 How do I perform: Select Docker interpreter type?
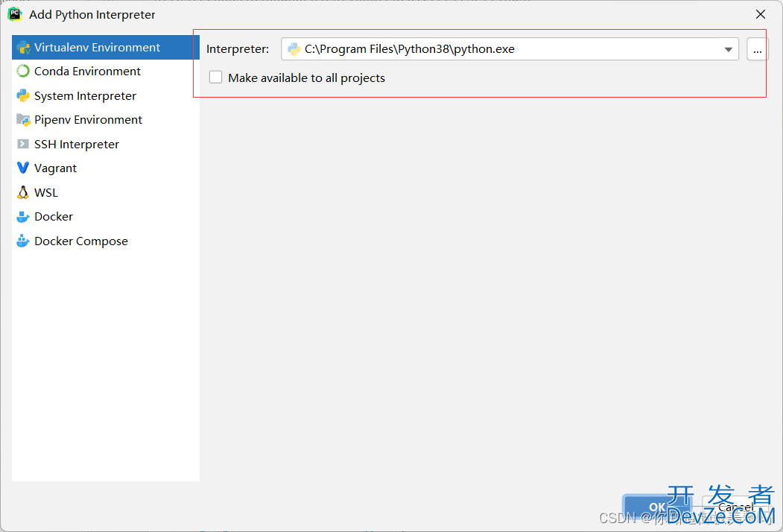[x=106, y=217]
